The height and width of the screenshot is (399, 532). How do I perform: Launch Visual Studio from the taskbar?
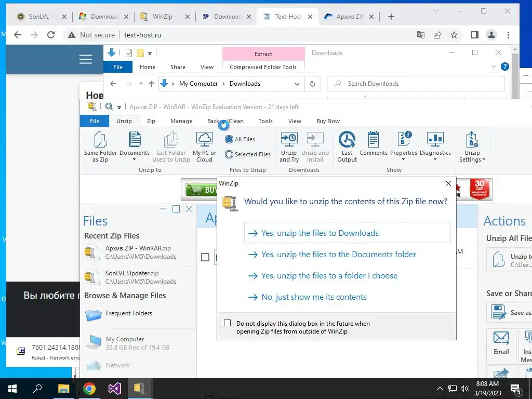(x=115, y=389)
